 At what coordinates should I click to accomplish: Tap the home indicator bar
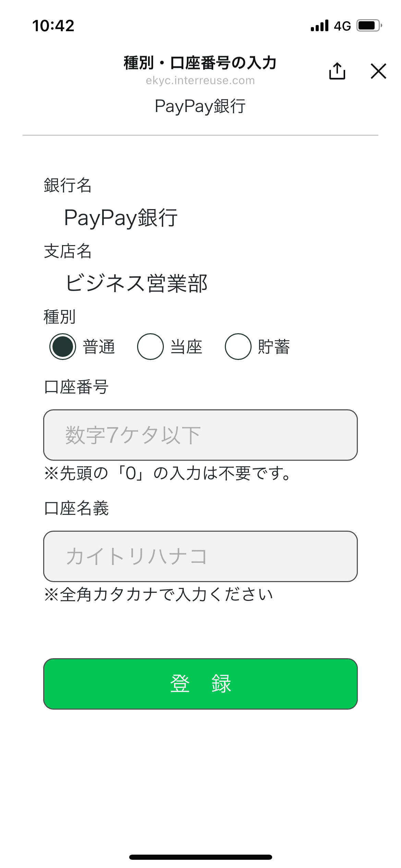[x=200, y=857]
